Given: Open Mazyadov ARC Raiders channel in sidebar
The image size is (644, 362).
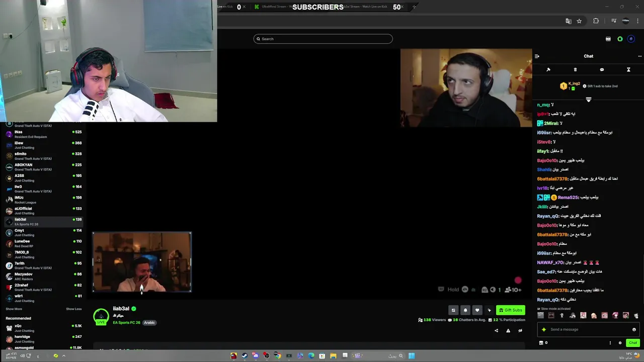Looking at the screenshot, I should [x=44, y=277].
